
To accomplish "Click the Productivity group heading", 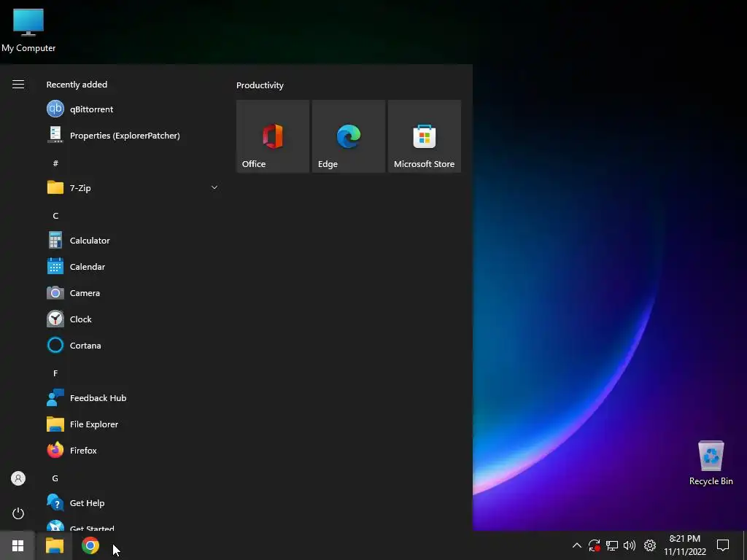I will [x=260, y=85].
